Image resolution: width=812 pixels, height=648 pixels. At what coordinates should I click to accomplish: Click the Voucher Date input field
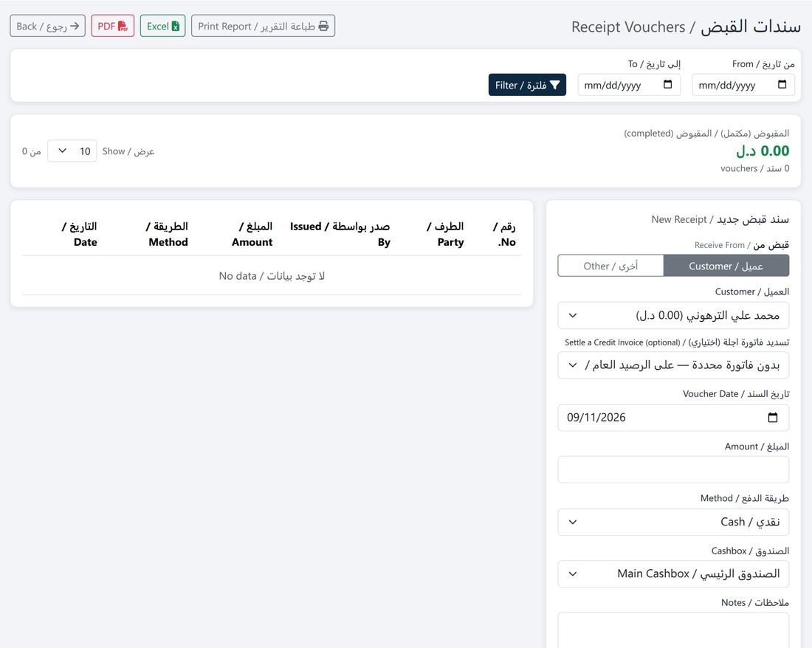click(673, 418)
